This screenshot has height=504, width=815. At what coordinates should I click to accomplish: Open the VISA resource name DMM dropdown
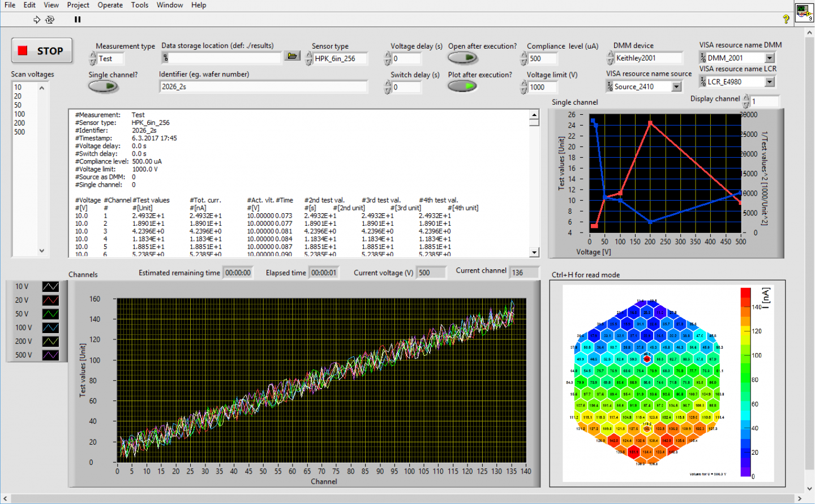(x=769, y=58)
